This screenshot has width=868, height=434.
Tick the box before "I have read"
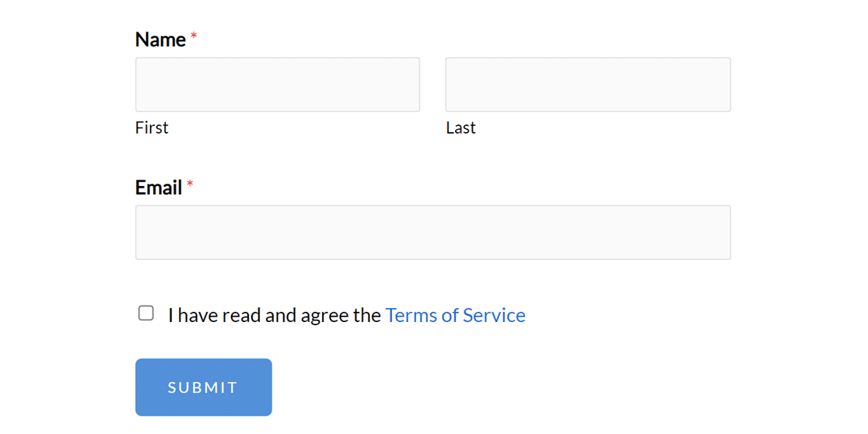146,313
